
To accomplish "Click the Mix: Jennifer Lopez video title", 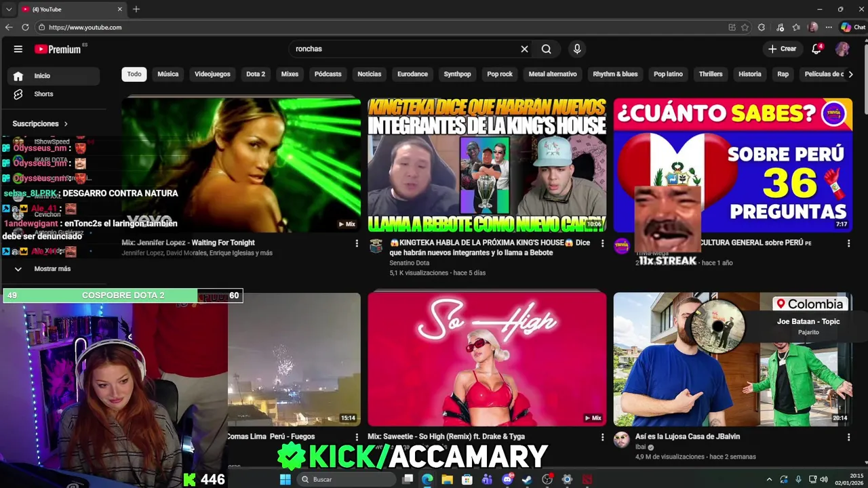I will tap(189, 243).
